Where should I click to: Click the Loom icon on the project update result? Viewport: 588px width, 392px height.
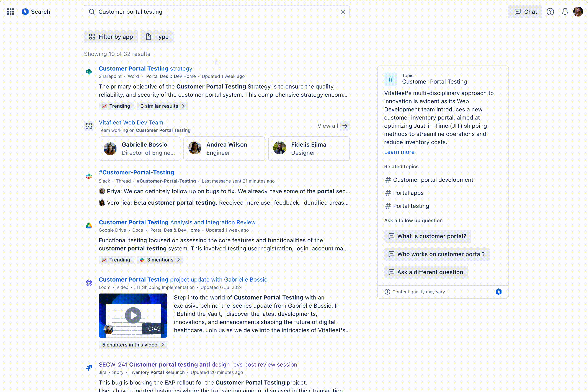click(x=89, y=283)
